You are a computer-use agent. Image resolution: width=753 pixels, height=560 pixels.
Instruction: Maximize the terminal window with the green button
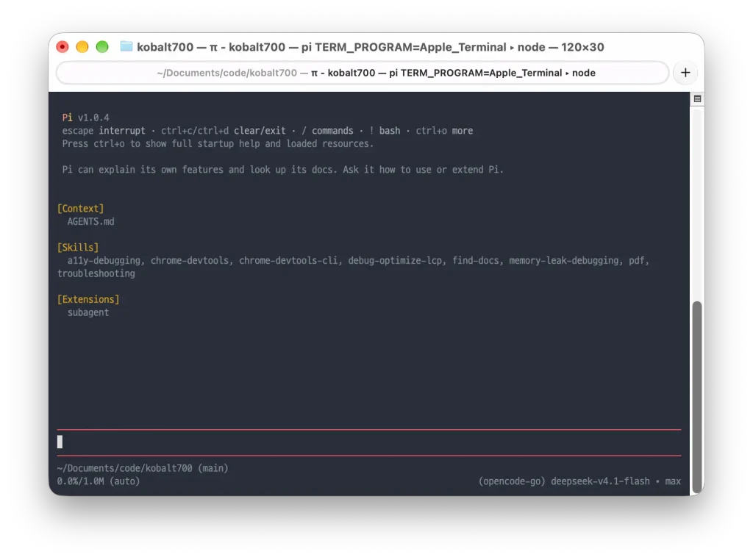(x=101, y=46)
